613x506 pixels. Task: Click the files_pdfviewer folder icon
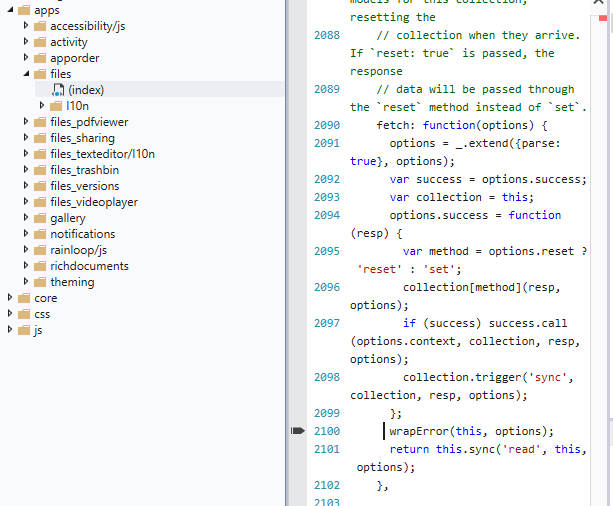coord(40,122)
